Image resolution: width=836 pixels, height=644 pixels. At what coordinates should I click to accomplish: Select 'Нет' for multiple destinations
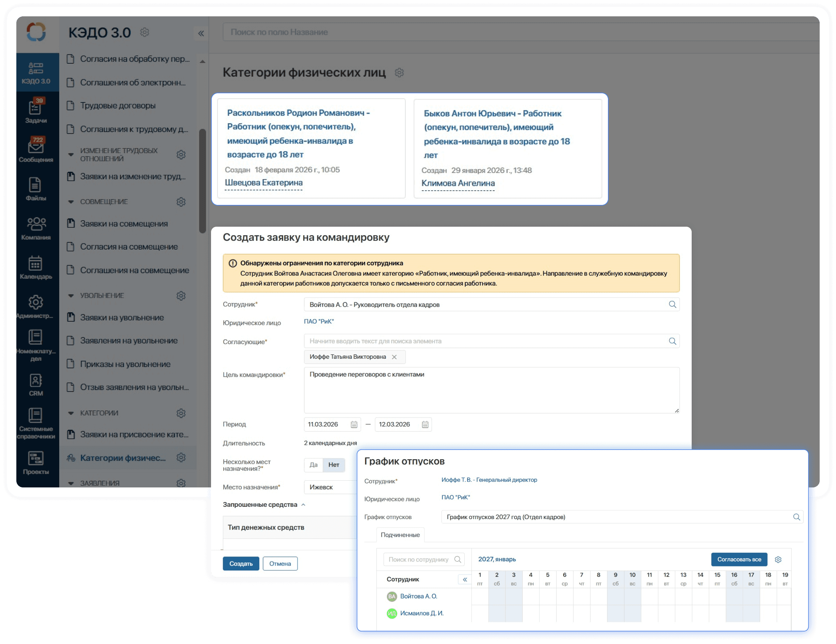[x=333, y=465]
